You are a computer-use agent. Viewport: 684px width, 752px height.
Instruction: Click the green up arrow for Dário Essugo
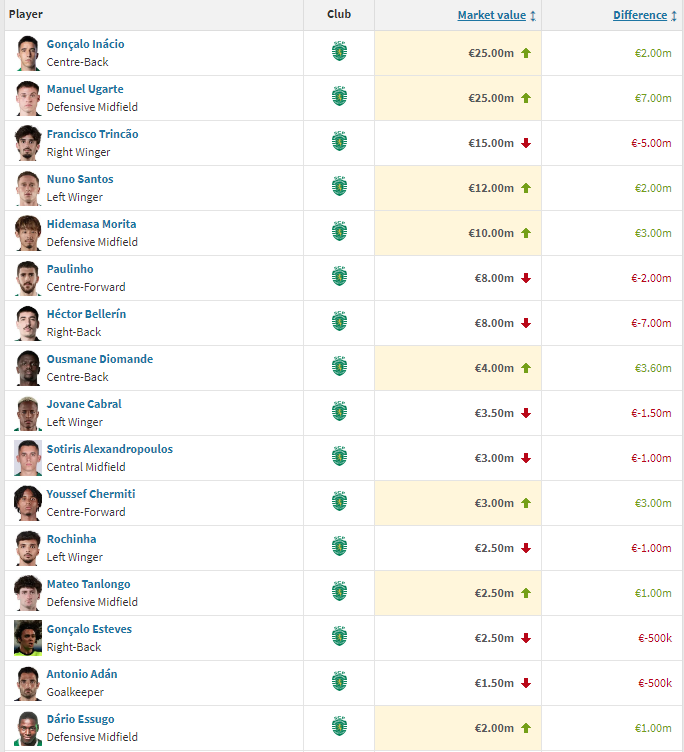coord(526,728)
